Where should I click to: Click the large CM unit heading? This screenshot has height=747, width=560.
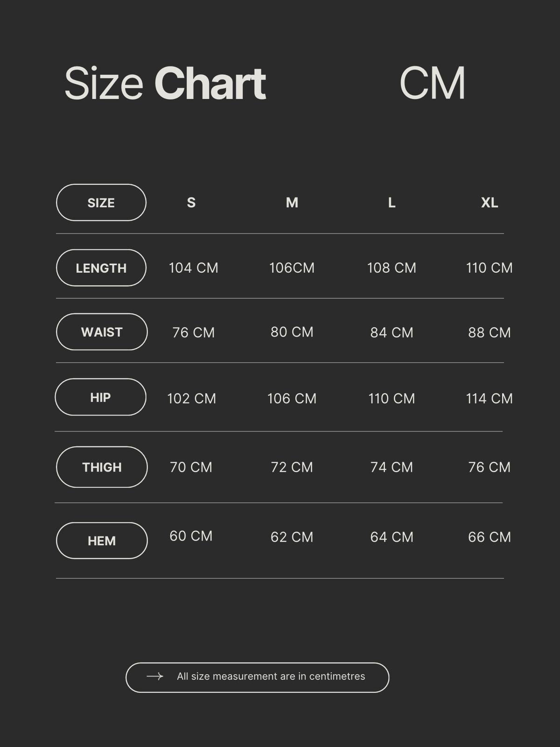[x=433, y=83]
